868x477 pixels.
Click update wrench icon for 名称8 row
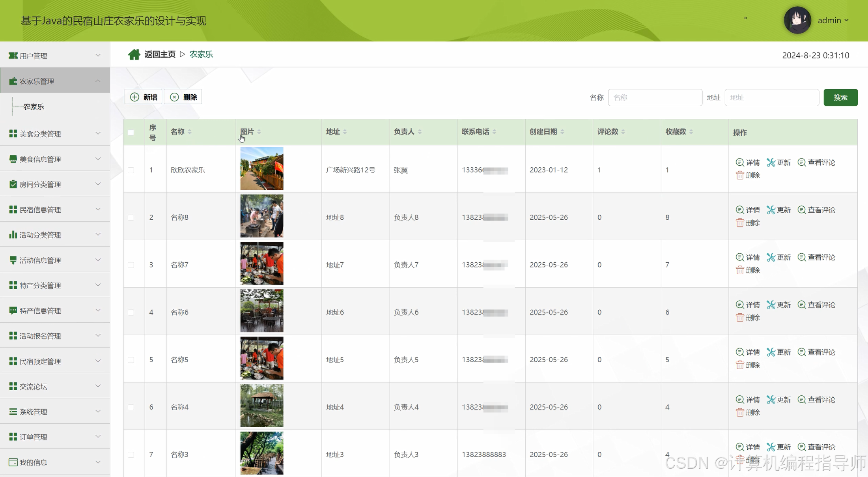pyautogui.click(x=771, y=210)
